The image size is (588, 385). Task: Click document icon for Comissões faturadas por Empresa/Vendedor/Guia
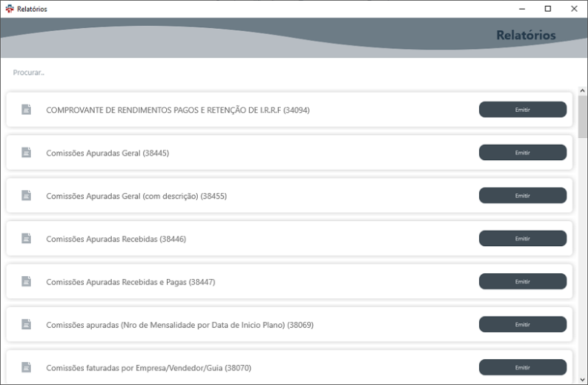(x=26, y=367)
